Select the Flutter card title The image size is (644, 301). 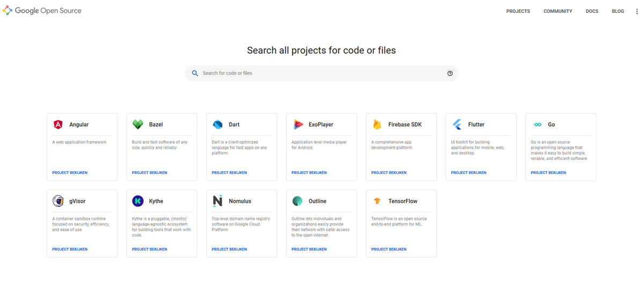click(477, 124)
